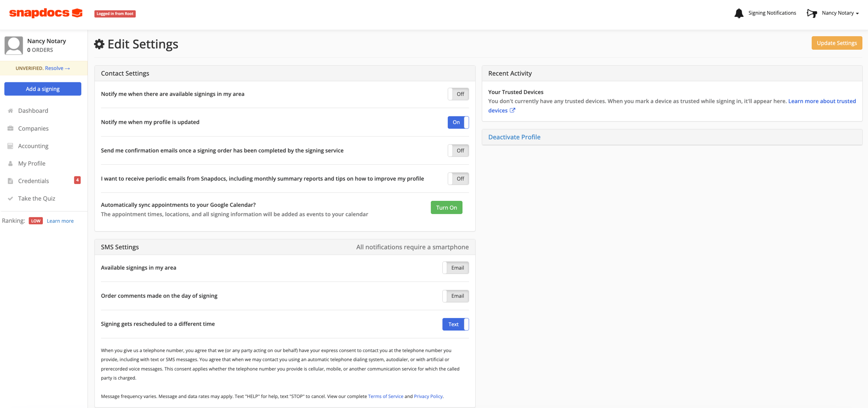The image size is (868, 408).
Task: Turn off profile update notifications
Action: (x=458, y=122)
